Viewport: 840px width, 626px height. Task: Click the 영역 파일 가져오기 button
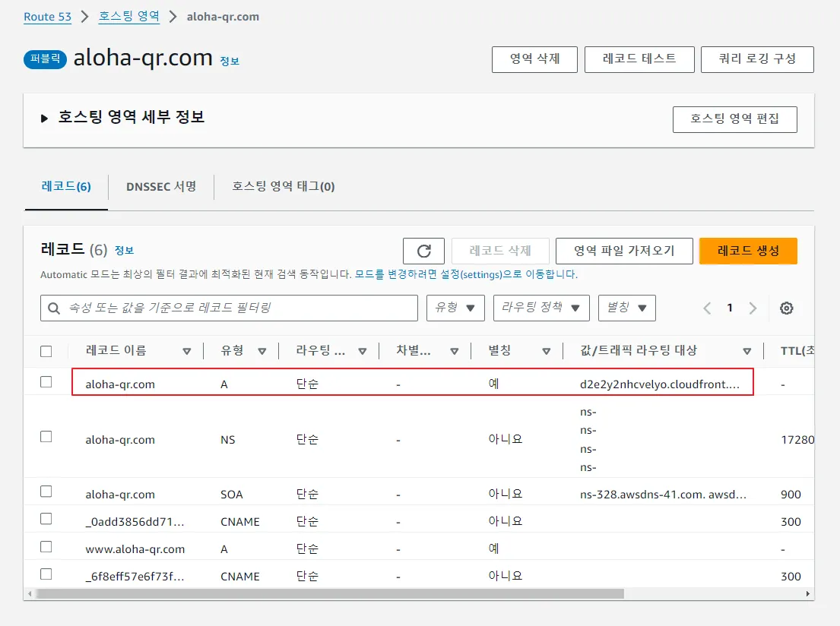[624, 251]
